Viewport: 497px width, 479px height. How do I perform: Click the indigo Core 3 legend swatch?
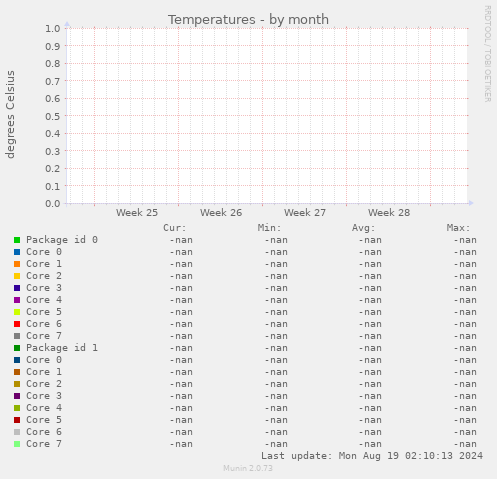click(x=17, y=288)
